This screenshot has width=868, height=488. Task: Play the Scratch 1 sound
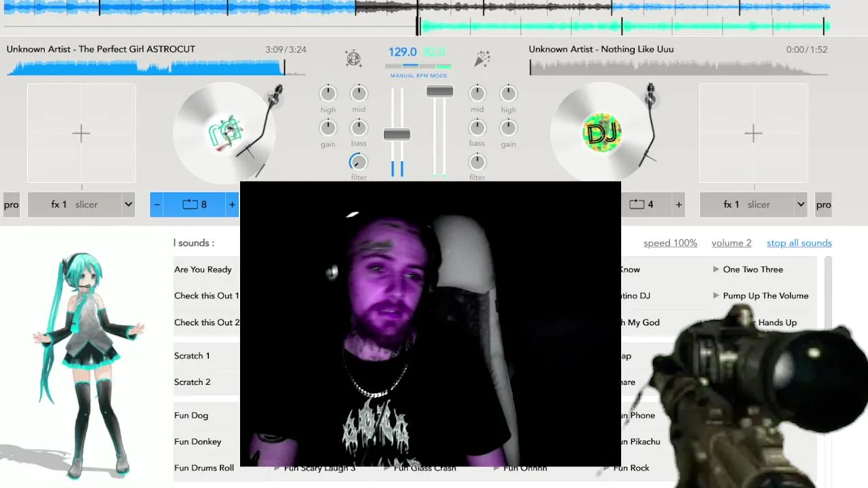tap(192, 355)
